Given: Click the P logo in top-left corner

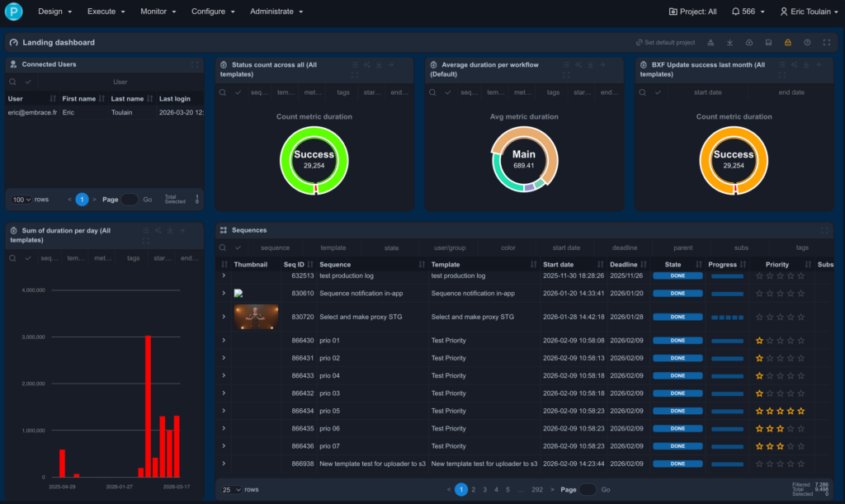Looking at the screenshot, I should [x=13, y=12].
